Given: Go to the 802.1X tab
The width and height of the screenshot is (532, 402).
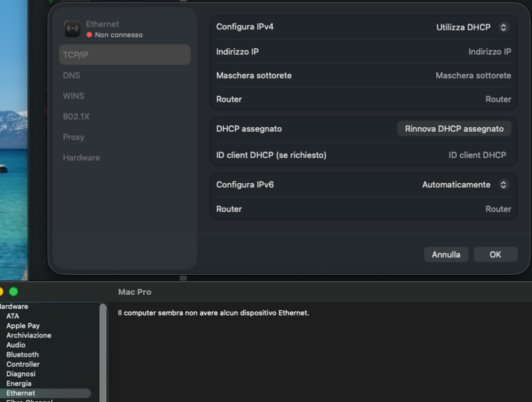Looking at the screenshot, I should tap(76, 116).
